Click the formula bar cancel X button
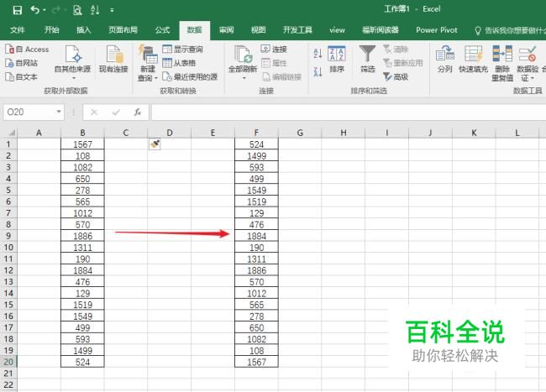 94,112
